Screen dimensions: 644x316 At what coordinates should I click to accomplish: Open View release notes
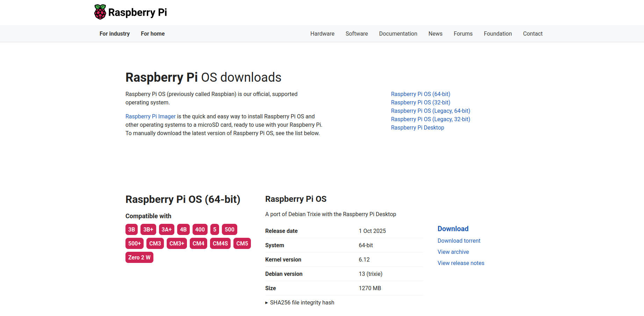[x=461, y=263]
